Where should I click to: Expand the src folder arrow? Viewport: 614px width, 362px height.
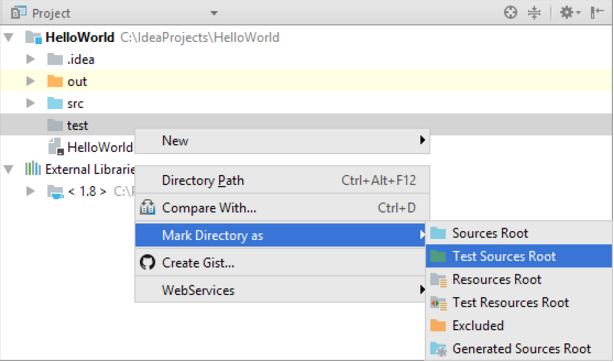(30, 103)
